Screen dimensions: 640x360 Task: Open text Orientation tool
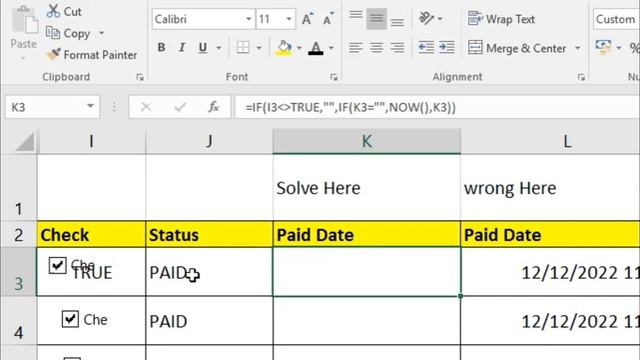(426, 18)
